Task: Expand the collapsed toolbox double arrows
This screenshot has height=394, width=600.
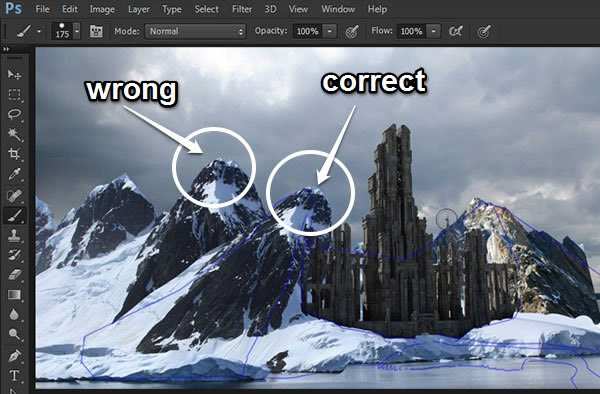Action: click(x=6, y=49)
